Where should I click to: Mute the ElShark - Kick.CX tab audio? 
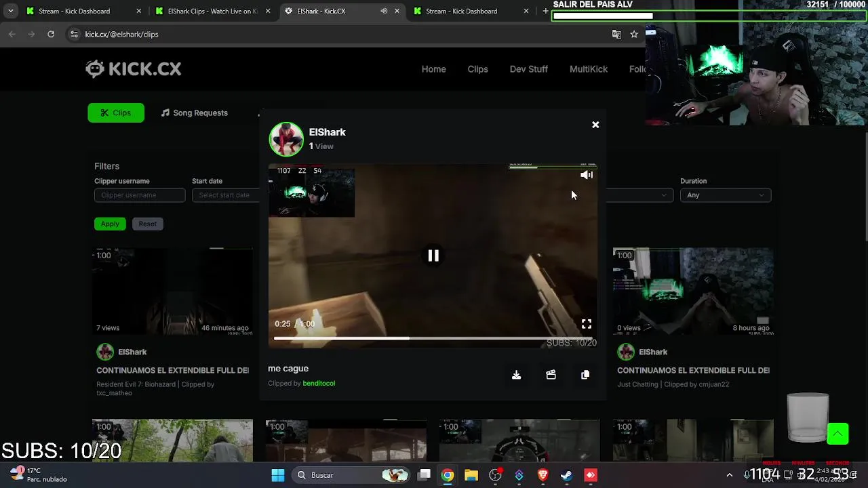point(384,11)
